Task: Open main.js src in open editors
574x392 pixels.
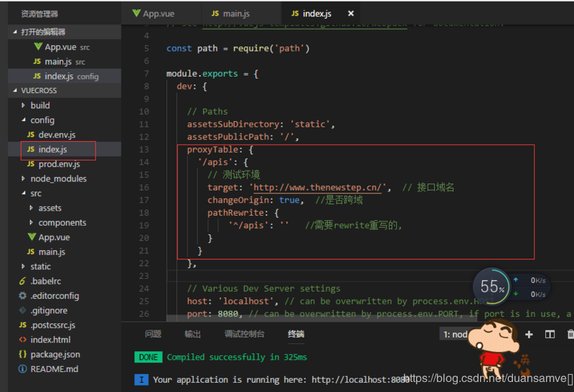Action: (x=65, y=62)
